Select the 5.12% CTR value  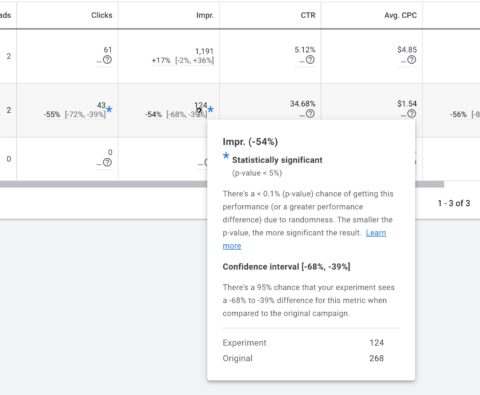point(305,50)
